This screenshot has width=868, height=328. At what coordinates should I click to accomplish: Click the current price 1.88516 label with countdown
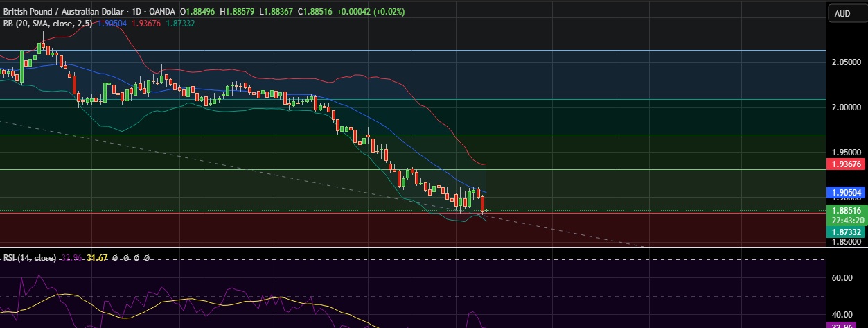pyautogui.click(x=847, y=214)
